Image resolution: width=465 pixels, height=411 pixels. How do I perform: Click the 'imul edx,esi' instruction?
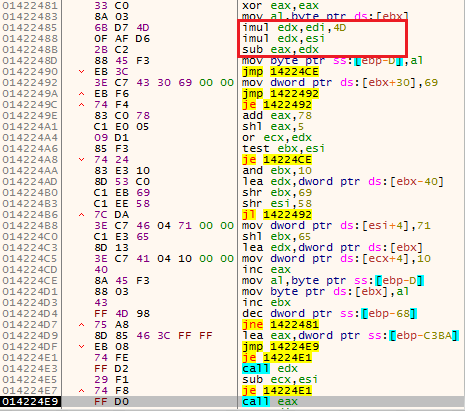pos(283,39)
